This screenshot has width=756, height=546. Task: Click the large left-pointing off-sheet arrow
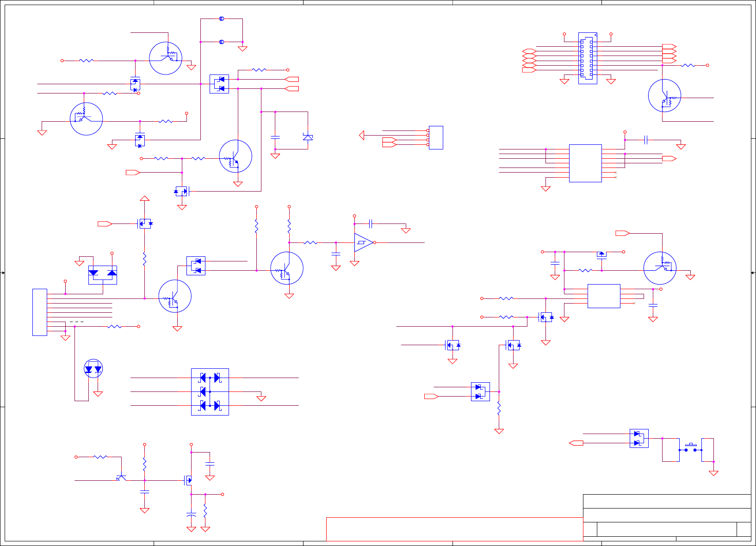click(x=362, y=135)
